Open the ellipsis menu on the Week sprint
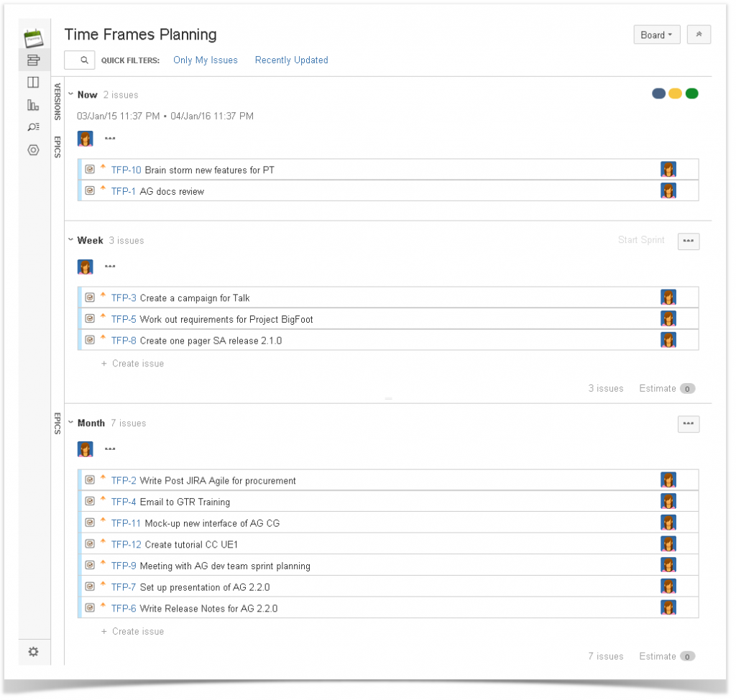The image size is (736, 700). coord(688,241)
